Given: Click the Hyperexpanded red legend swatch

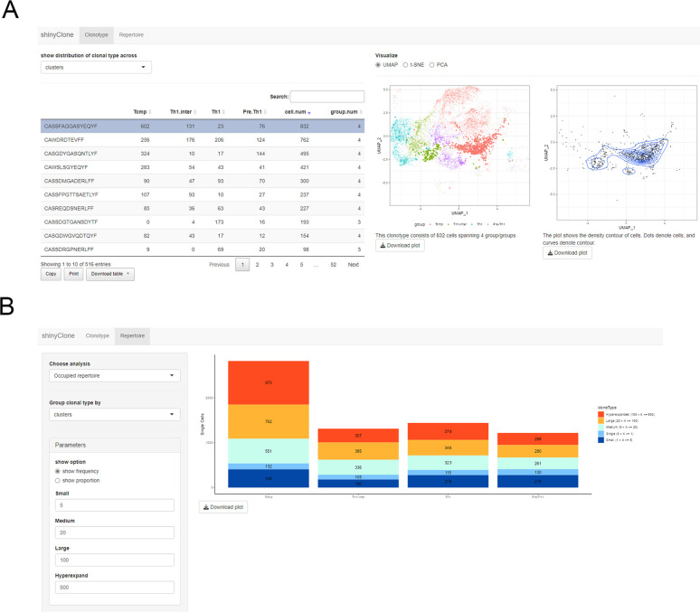Looking at the screenshot, I should (x=601, y=414).
